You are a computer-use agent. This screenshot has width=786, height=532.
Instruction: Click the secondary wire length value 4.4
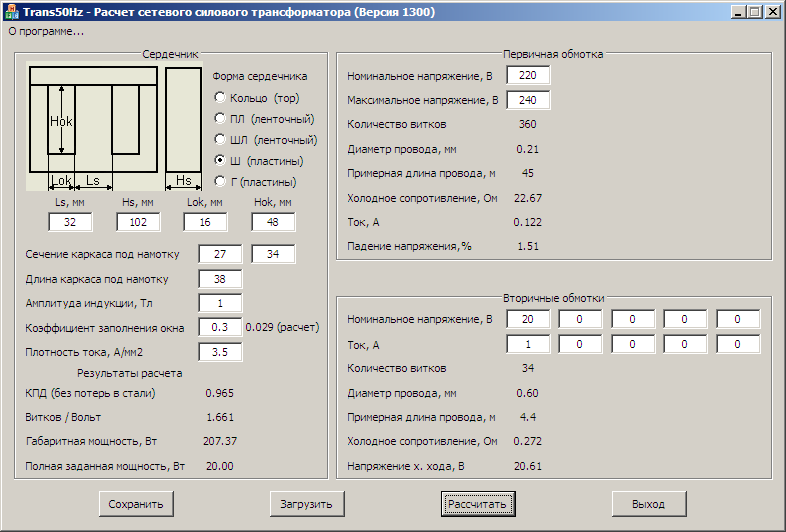[528, 417]
